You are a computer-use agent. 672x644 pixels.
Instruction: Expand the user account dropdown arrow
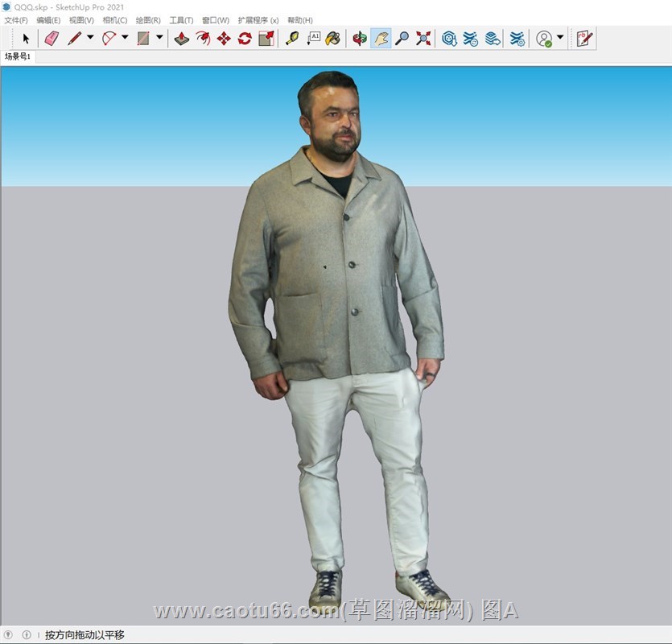560,37
